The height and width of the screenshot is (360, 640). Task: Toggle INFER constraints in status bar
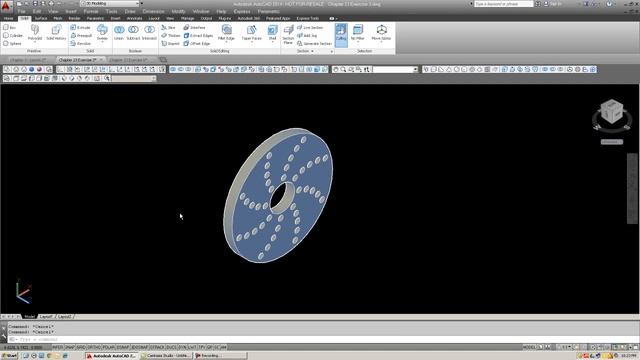pos(58,347)
